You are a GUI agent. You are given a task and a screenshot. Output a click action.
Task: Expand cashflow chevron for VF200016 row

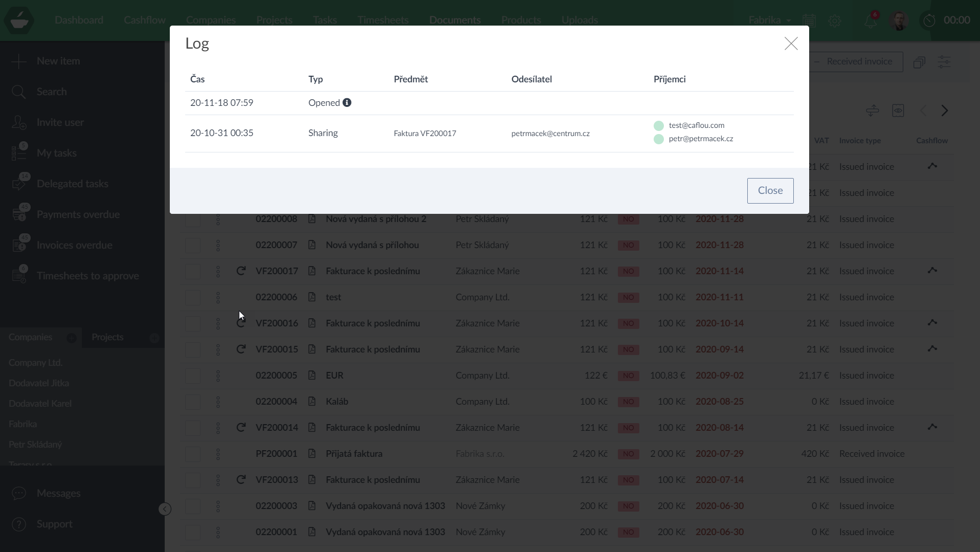point(932,323)
